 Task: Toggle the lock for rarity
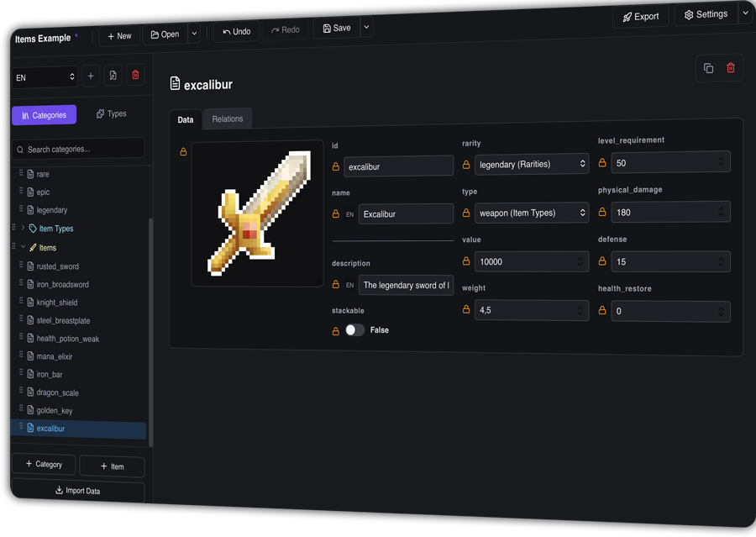tap(465, 165)
